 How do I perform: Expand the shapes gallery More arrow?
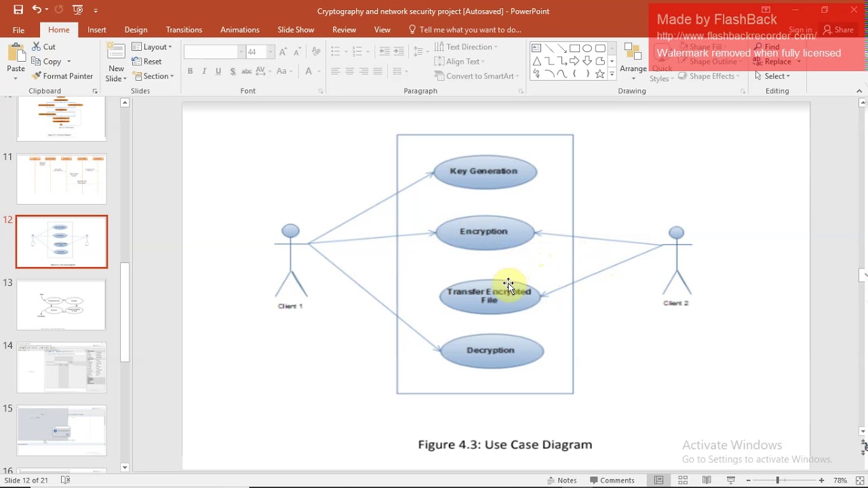click(x=612, y=75)
